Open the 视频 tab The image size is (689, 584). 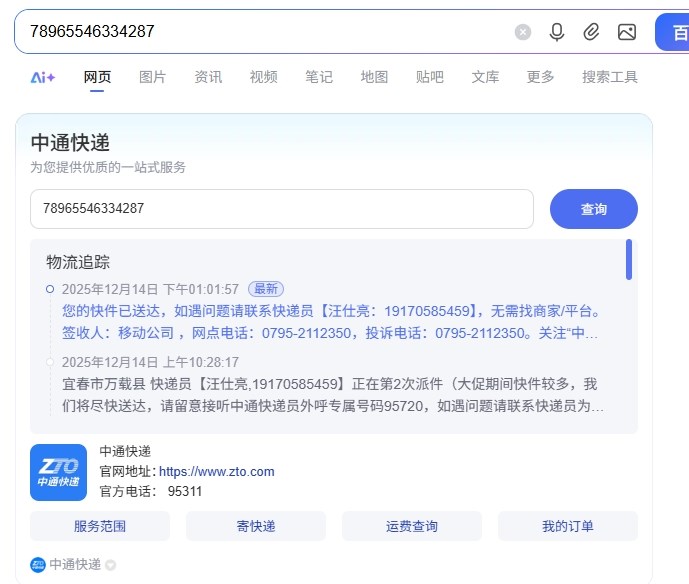tap(263, 77)
